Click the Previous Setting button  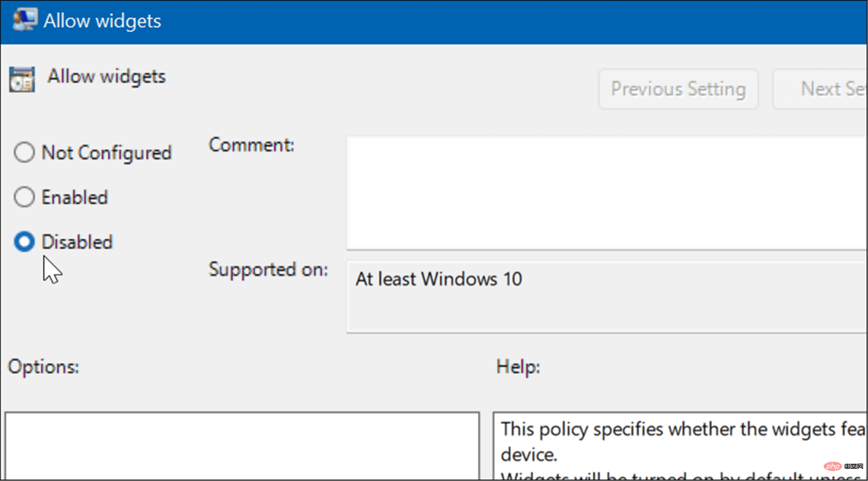[x=678, y=89]
